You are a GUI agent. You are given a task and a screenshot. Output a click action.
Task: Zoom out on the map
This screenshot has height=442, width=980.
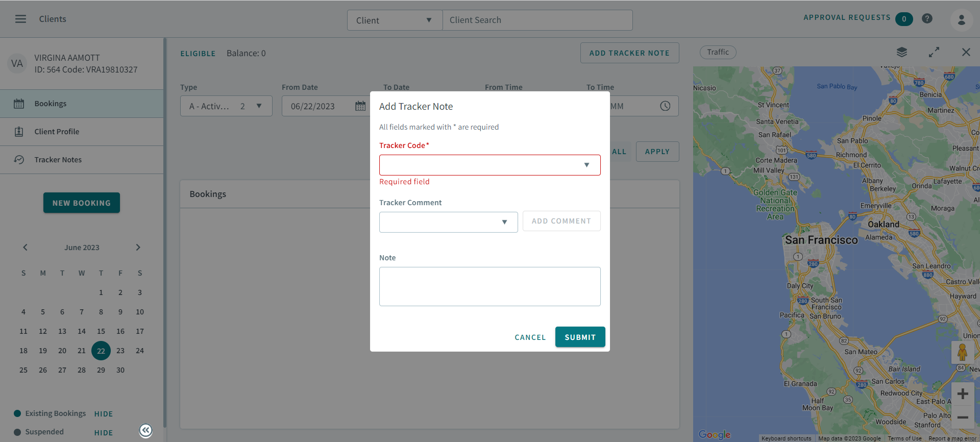pyautogui.click(x=963, y=418)
